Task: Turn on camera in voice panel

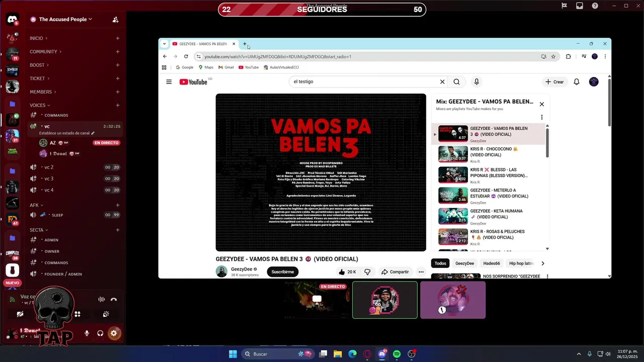Action: point(20,314)
